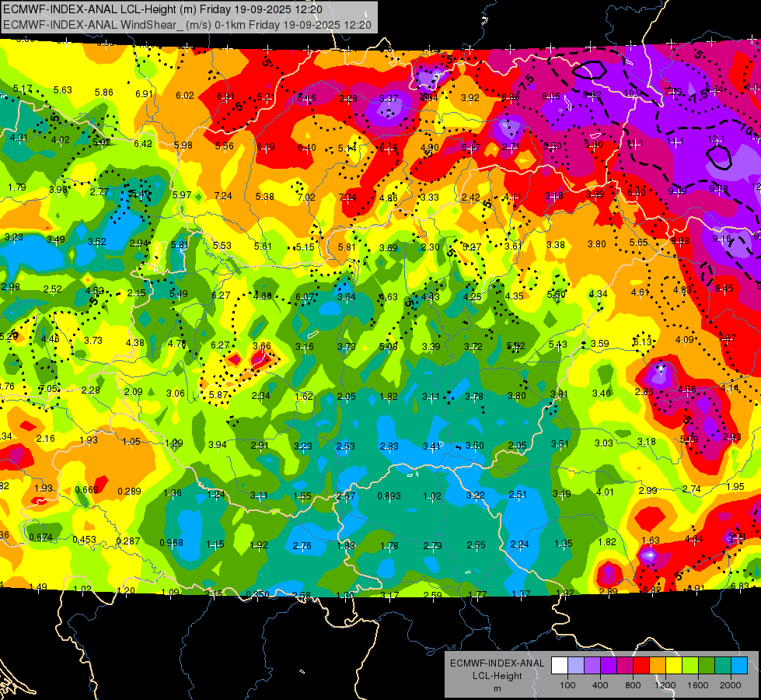761x700 pixels.
Task: Click the wind shear value 2.76
Action: pyautogui.click(x=302, y=545)
